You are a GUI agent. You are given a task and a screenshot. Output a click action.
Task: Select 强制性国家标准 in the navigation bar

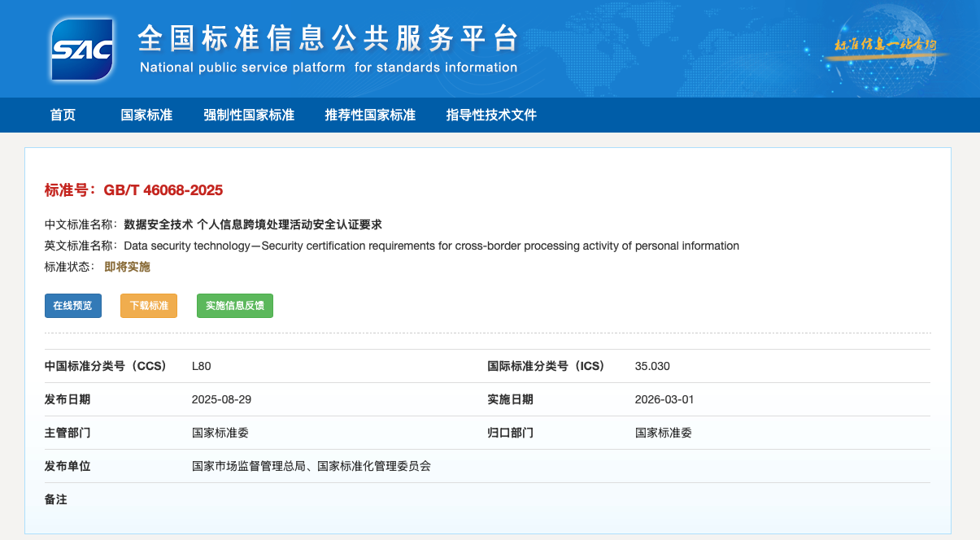pos(249,115)
